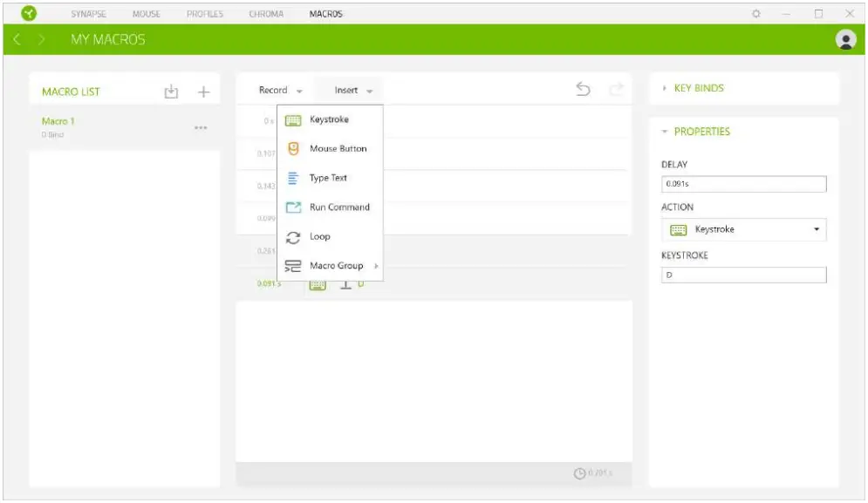Click the Run Command window icon

[x=293, y=207]
